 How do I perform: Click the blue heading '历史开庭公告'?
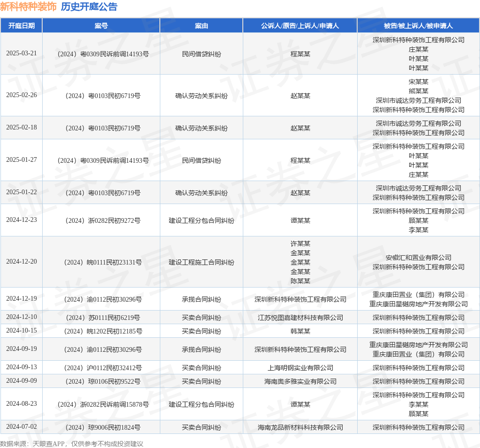pos(89,7)
